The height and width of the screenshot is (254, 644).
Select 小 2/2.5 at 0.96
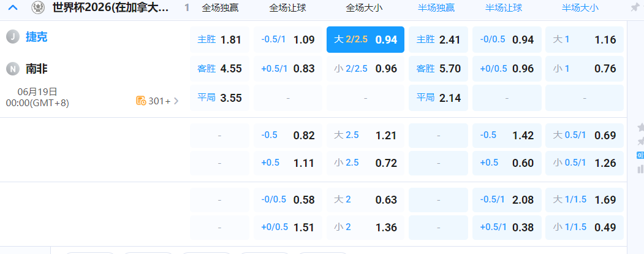366,69
